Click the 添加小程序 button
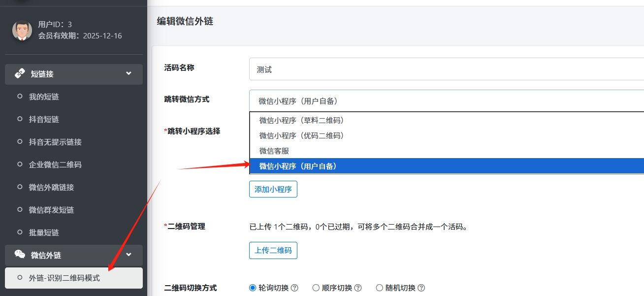 (273, 189)
